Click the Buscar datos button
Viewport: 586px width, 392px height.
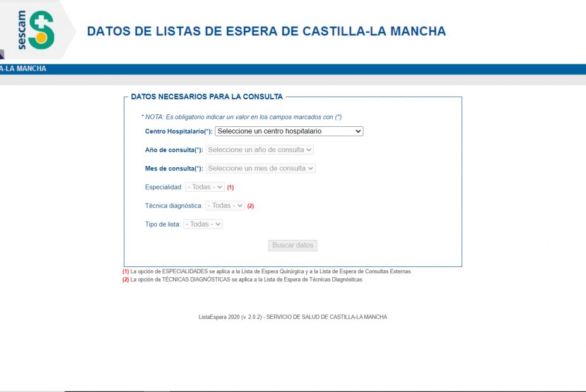click(x=292, y=246)
